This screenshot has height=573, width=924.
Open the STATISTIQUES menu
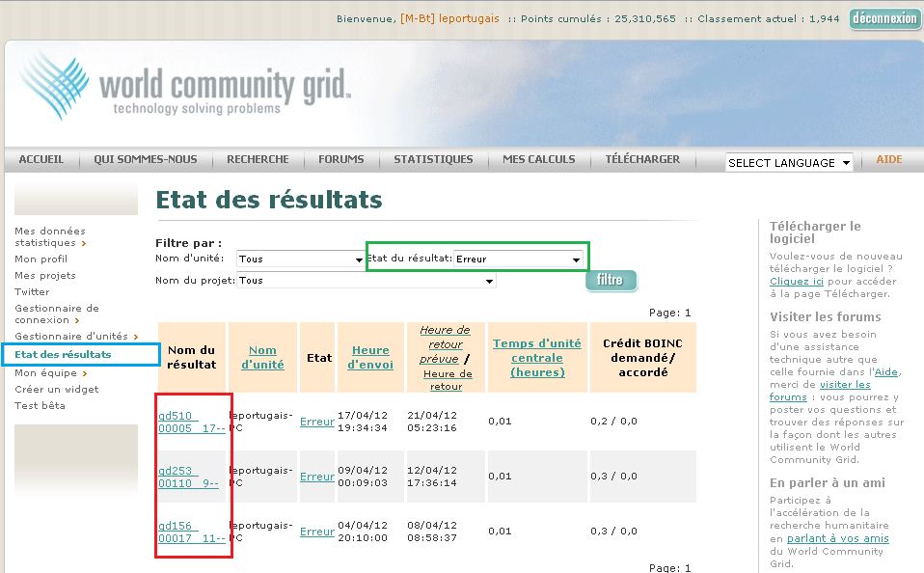(x=433, y=159)
